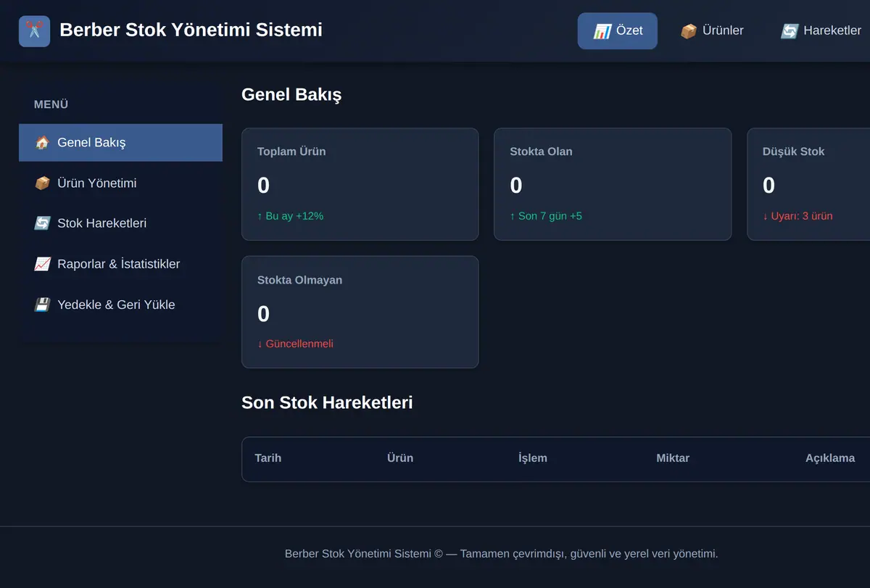Screen dimensions: 870x588
Task: Click the box icon beside Ürünler
Action: (x=688, y=31)
